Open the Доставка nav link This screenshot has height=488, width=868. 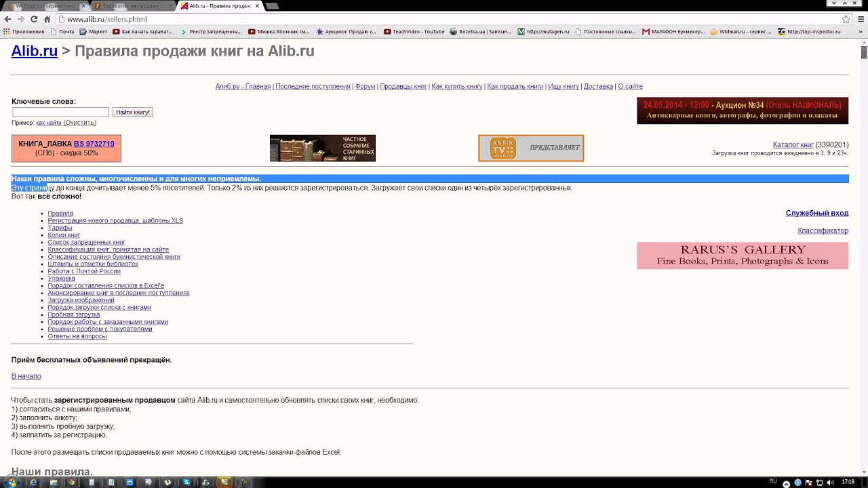598,87
